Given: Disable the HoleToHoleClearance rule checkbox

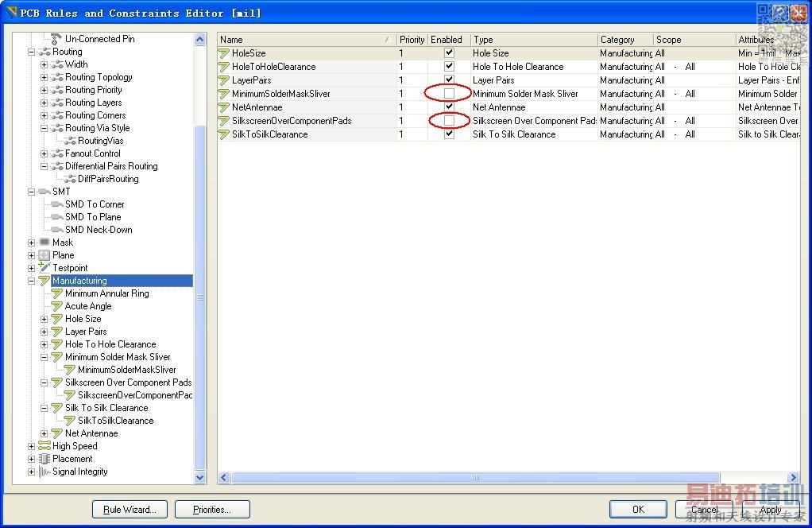Looking at the screenshot, I should tap(449, 66).
